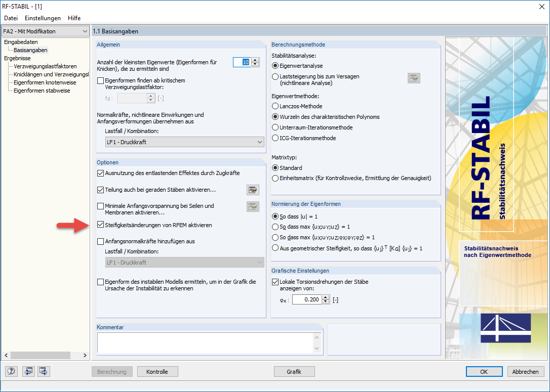Screen dimensions: 550x392
Task: Increase φx value with spinner up
Action: 326,297
